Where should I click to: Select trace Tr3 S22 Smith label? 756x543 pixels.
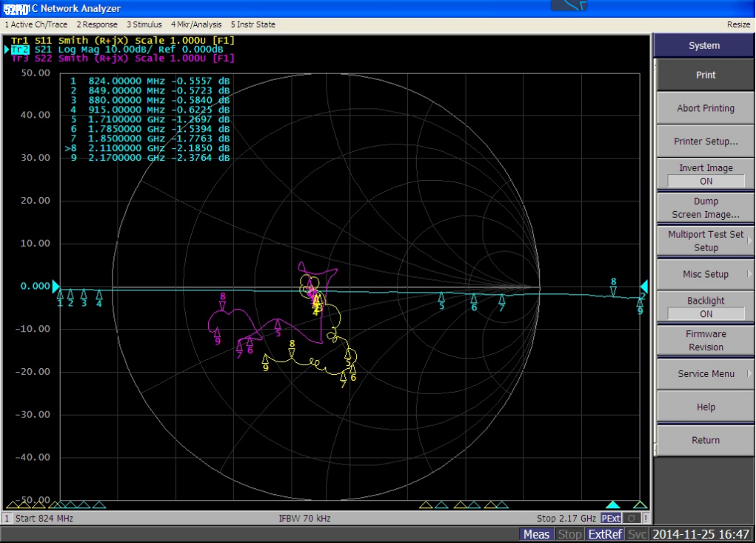[122, 59]
